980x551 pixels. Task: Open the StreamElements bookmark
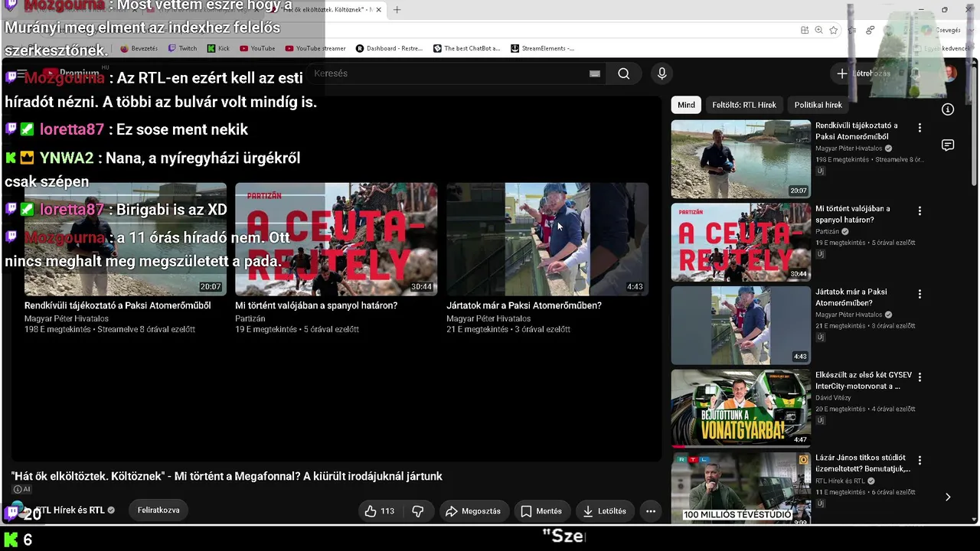click(542, 48)
